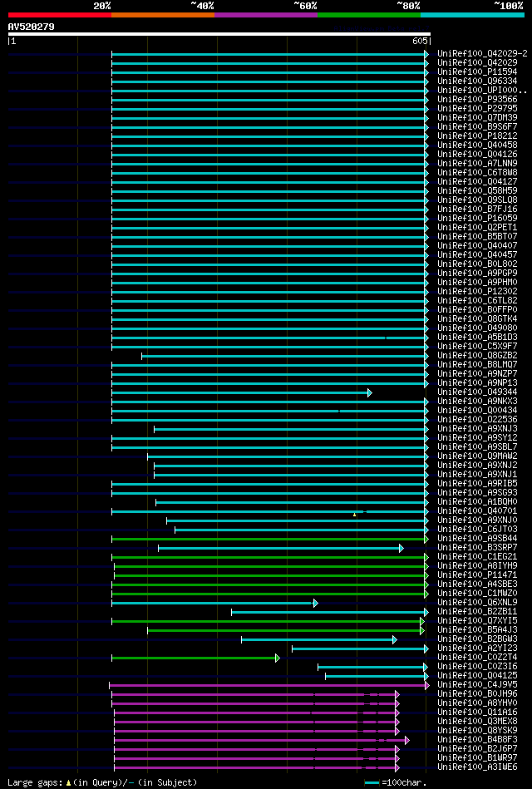Click the alignment bar for UniRef100_B2BGW3
This screenshot has height=789, width=532.
point(319,639)
